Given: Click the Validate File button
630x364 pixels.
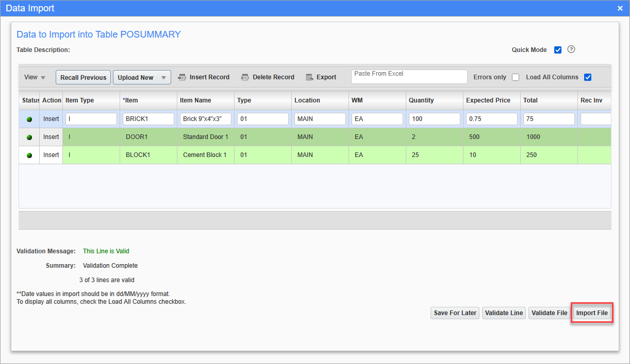Looking at the screenshot, I should pos(549,313).
